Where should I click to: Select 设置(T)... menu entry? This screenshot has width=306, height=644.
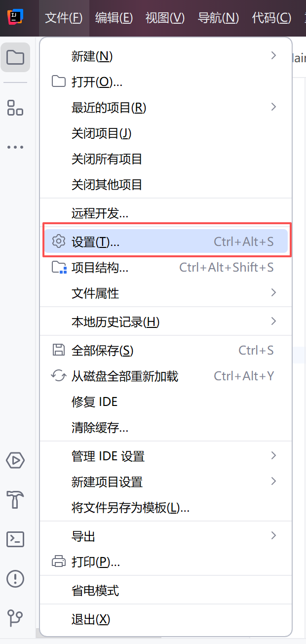point(166,242)
